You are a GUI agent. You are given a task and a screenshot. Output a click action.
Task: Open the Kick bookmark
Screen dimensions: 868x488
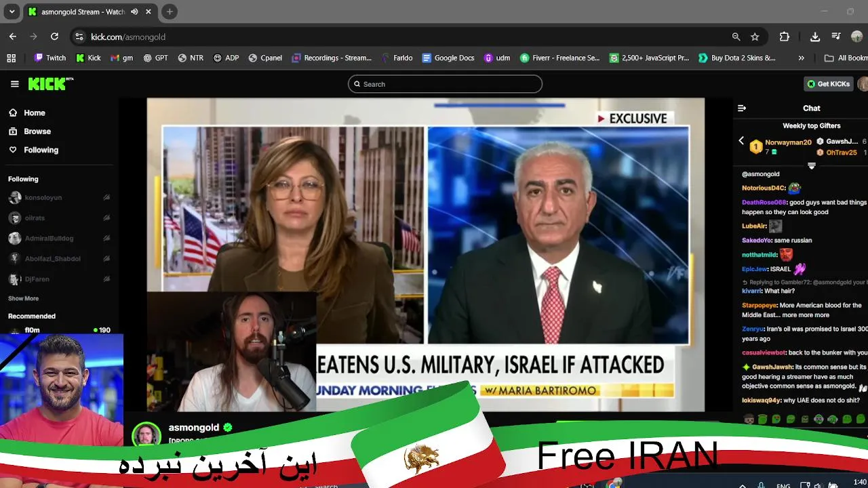(88, 58)
